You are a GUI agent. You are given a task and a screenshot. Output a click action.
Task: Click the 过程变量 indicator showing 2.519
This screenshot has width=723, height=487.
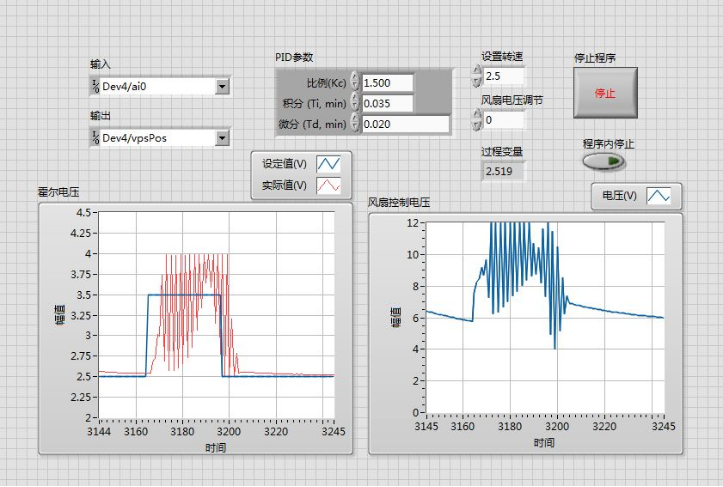coord(501,172)
